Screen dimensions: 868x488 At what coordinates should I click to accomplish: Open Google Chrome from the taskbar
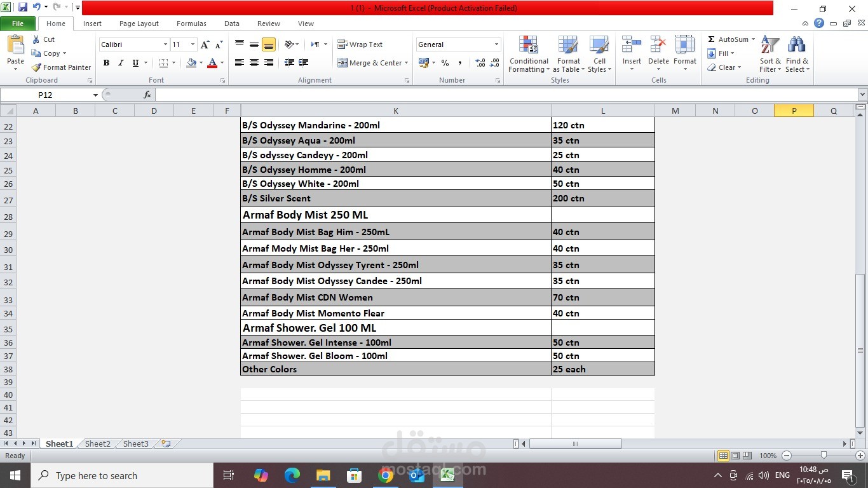(x=385, y=475)
